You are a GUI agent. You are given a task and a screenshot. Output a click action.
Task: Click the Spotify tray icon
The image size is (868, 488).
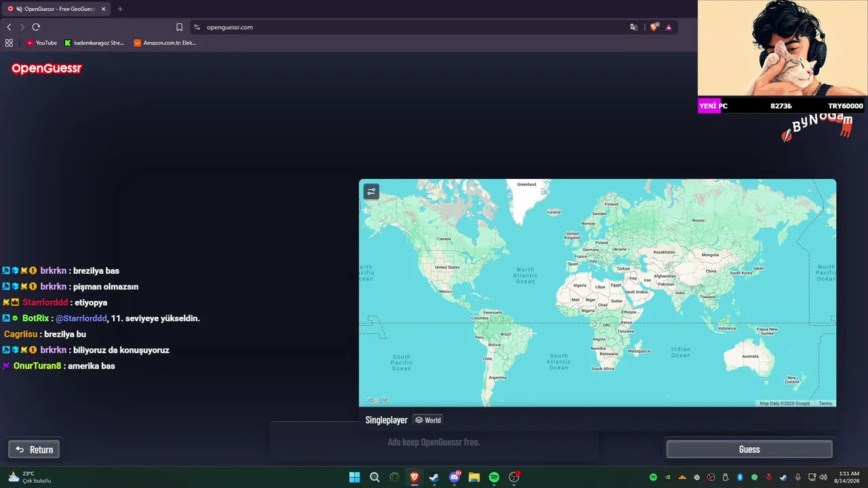click(653, 477)
